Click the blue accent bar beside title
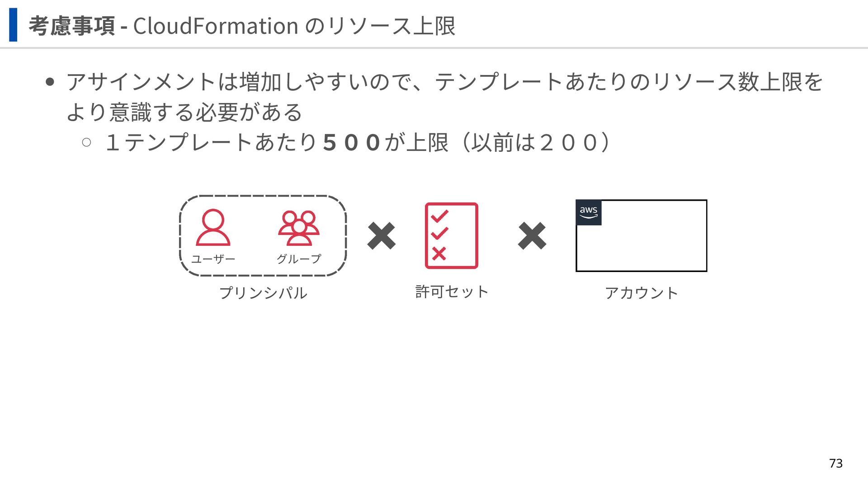This screenshot has height=488, width=868. (13, 25)
